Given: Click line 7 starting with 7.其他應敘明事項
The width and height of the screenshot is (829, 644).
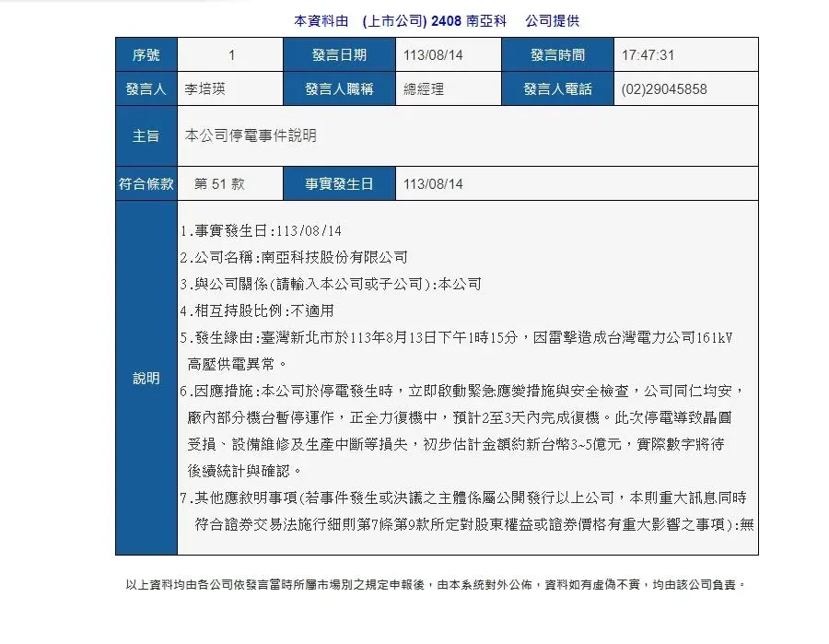Looking at the screenshot, I should point(463,498).
